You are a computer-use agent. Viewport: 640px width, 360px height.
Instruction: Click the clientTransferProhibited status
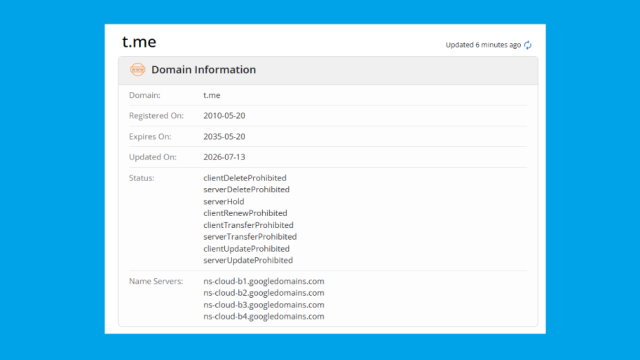coord(249,225)
